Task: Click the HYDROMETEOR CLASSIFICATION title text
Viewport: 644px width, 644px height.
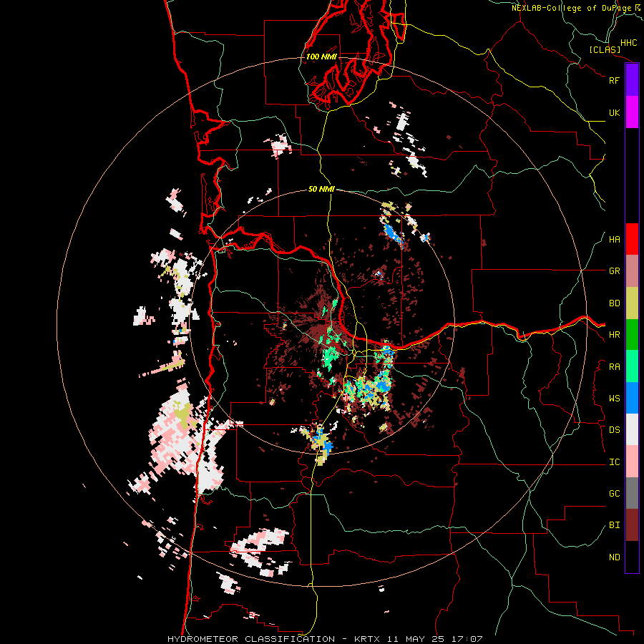Action: pyautogui.click(x=251, y=639)
